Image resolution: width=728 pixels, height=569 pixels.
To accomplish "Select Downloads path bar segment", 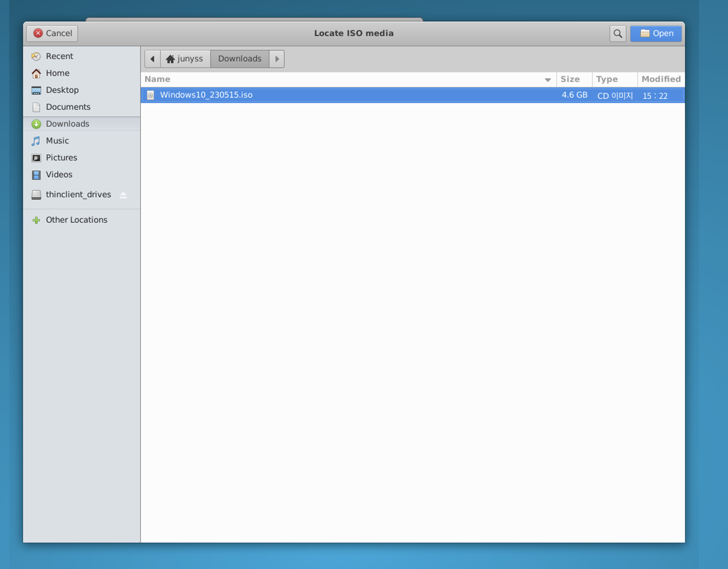I will pos(239,59).
